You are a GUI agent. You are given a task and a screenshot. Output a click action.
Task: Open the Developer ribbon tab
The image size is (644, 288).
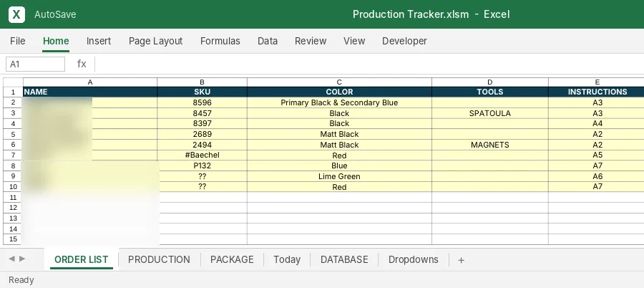[404, 41]
